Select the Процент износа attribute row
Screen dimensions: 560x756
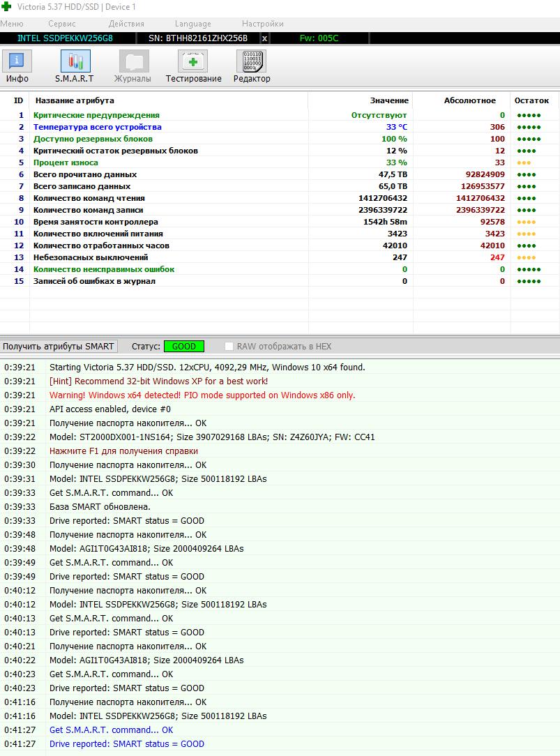pos(280,162)
